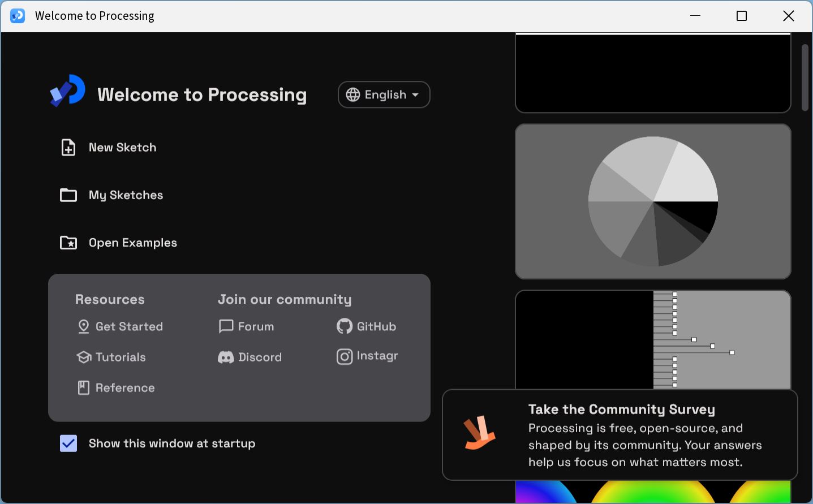Click the My Sketches folder icon
This screenshot has height=504, width=813.
[68, 195]
